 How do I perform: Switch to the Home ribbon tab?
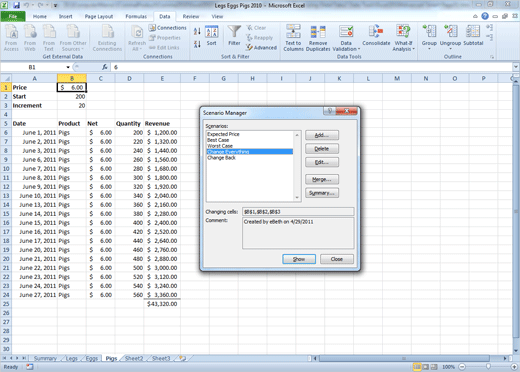tap(40, 16)
